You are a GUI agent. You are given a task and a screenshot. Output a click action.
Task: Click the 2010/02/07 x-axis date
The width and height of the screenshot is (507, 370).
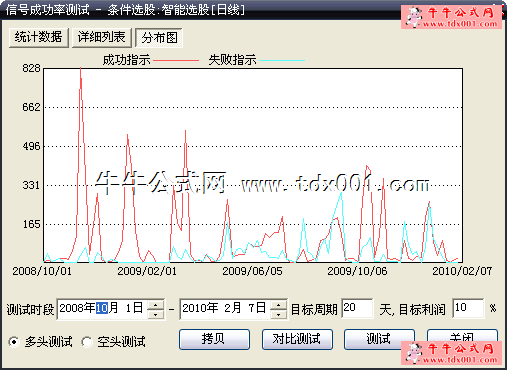pos(462,271)
